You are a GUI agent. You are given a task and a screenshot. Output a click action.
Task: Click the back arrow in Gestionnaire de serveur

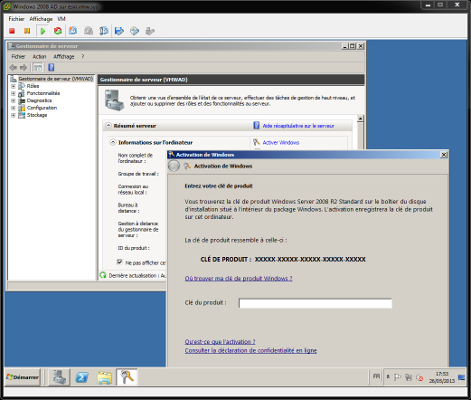[x=13, y=68]
